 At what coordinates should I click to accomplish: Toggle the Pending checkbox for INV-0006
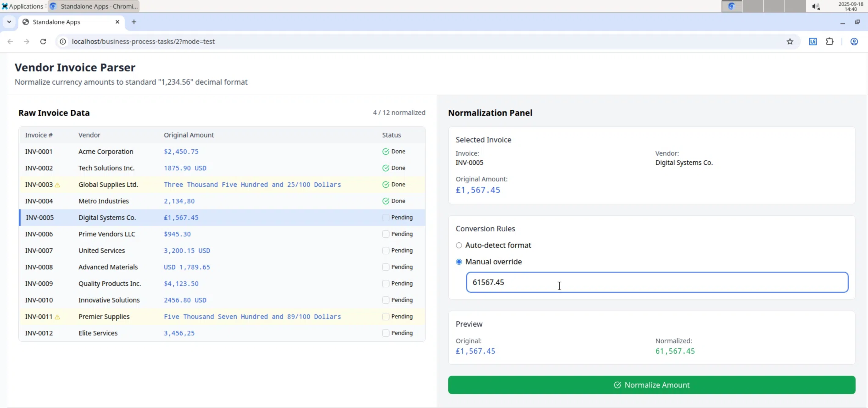click(x=385, y=234)
